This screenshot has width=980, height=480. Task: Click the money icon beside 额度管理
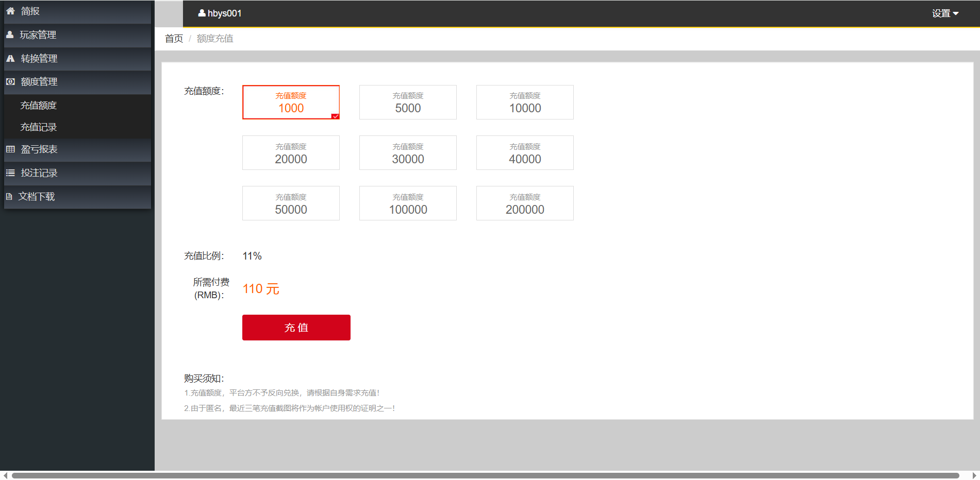10,82
